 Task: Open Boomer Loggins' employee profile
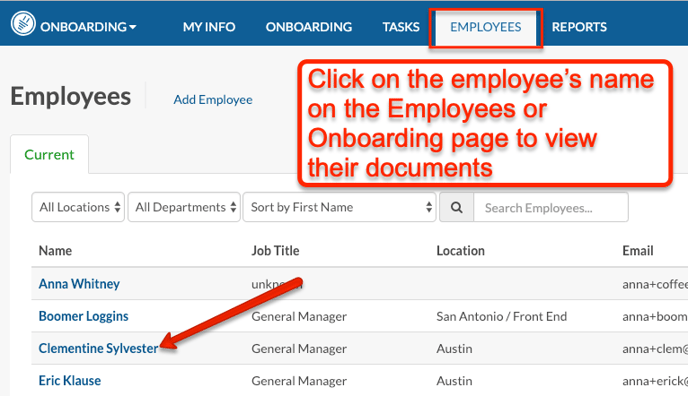[83, 316]
